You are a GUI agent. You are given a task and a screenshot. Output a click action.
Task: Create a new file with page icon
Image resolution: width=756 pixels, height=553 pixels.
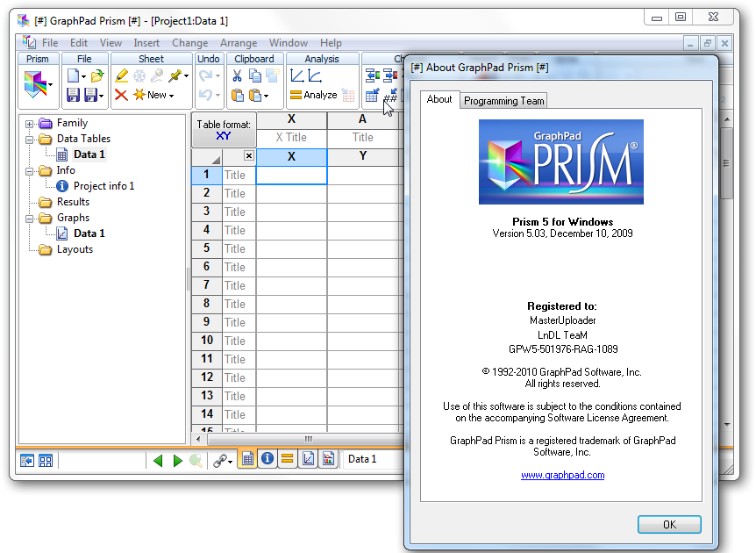tap(73, 75)
